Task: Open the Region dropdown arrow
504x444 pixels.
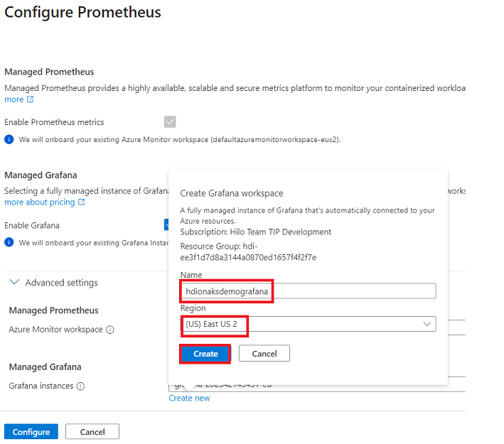Action: (427, 324)
